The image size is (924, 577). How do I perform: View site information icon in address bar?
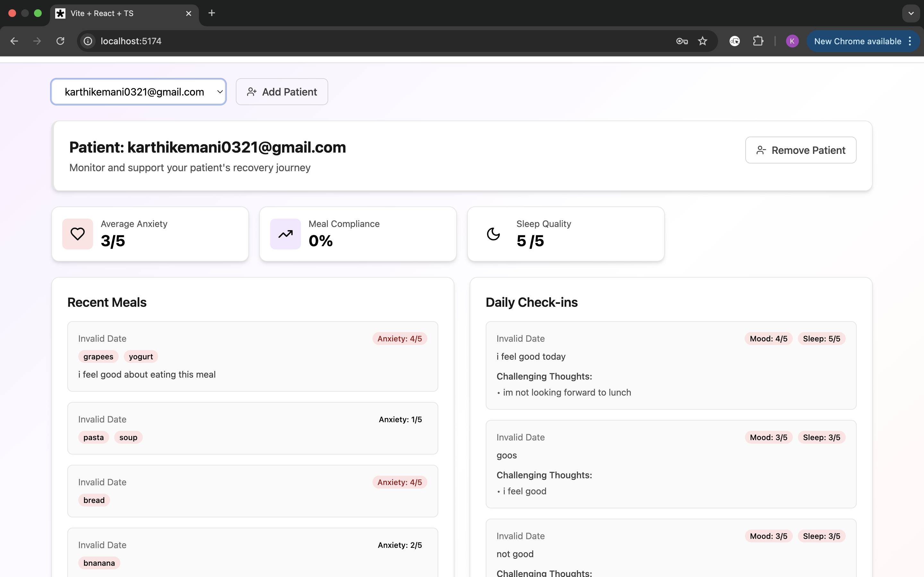coord(88,41)
